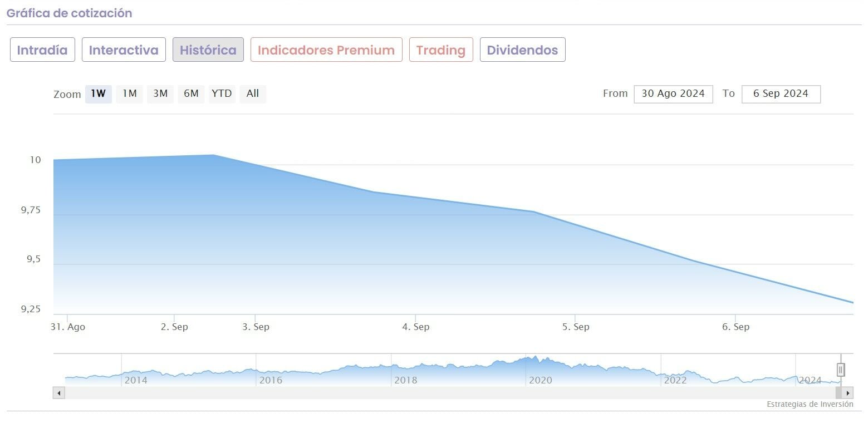Click the From date field
868x438 pixels.
pos(673,93)
